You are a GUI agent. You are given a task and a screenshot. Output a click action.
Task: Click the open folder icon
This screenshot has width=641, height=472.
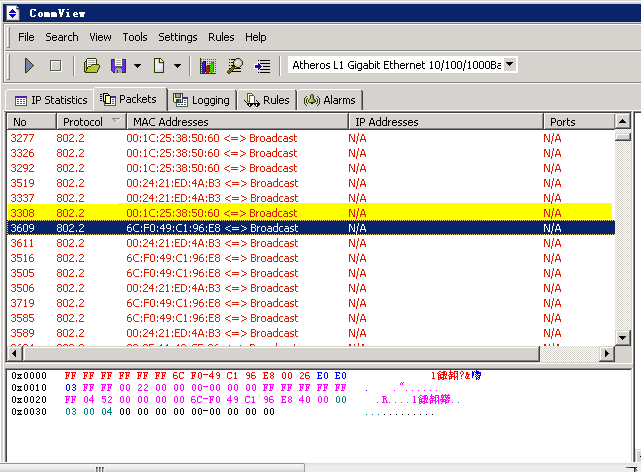pyautogui.click(x=92, y=65)
